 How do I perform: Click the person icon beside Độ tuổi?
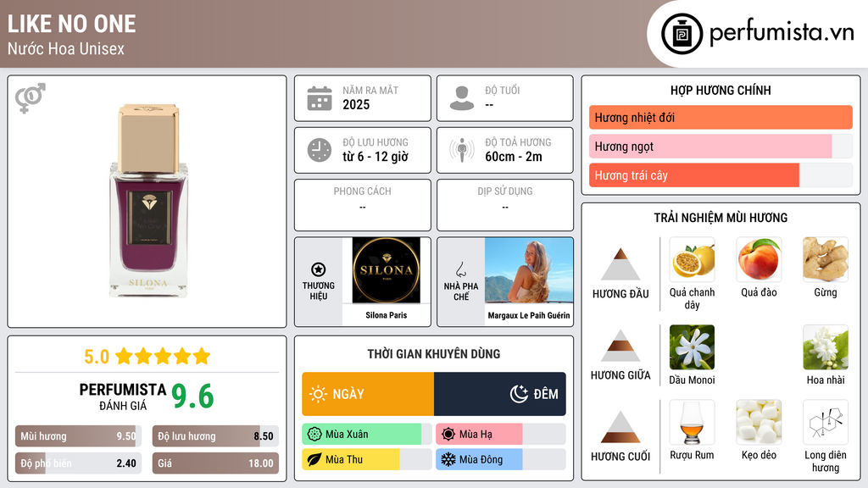[x=462, y=98]
